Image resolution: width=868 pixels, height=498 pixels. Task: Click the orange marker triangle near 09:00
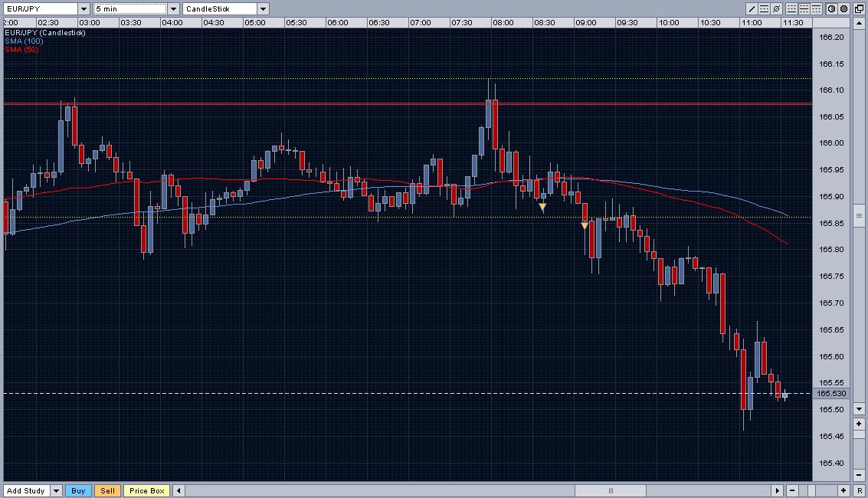tap(585, 226)
